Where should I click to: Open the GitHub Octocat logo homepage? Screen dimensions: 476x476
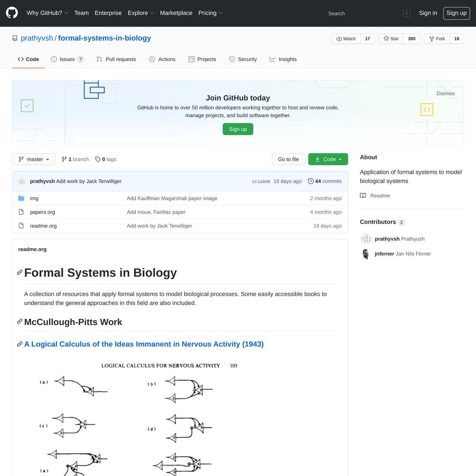[12, 13]
